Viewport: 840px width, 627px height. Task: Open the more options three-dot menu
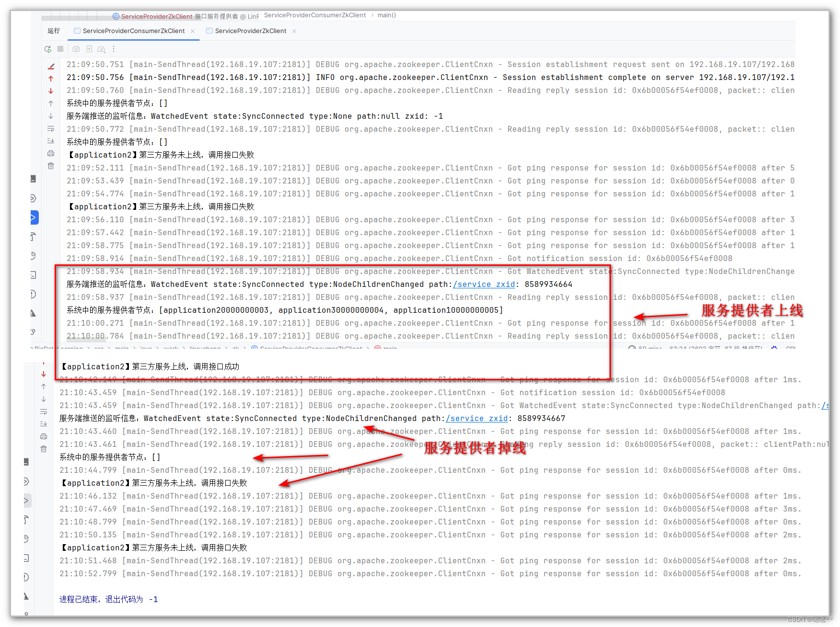pyautogui.click(x=114, y=49)
